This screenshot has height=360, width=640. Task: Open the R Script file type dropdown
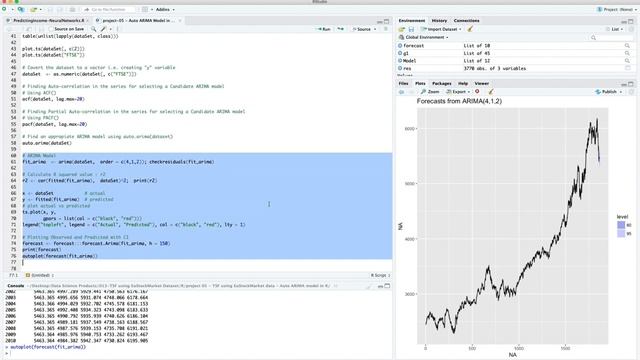coord(380,276)
